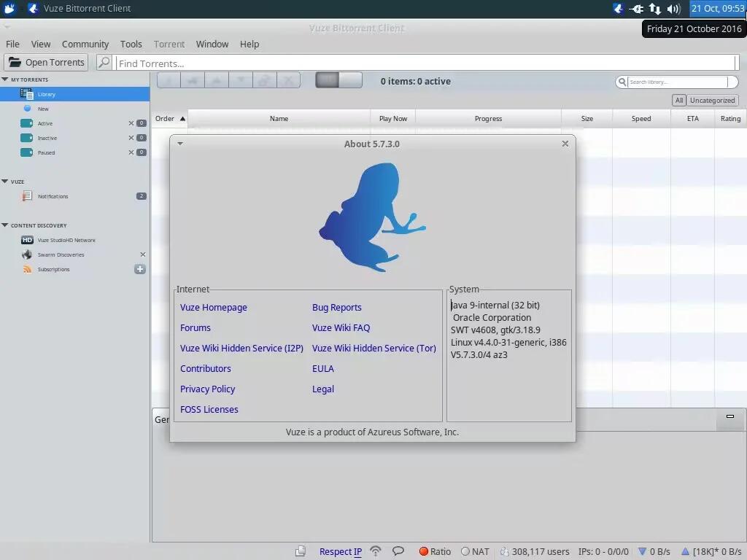Open the File menu
This screenshot has height=560, width=747.
(x=13, y=44)
